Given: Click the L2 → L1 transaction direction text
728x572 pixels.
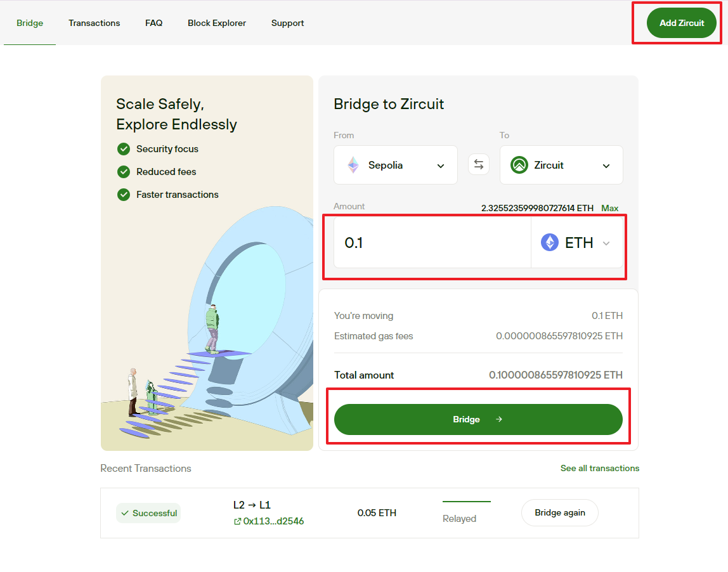Looking at the screenshot, I should click(x=252, y=505).
